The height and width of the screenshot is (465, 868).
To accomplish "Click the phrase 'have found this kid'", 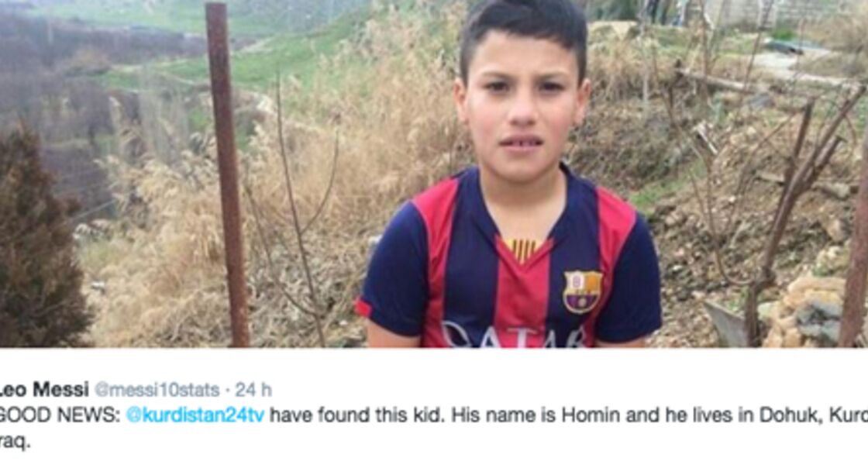I will [357, 415].
